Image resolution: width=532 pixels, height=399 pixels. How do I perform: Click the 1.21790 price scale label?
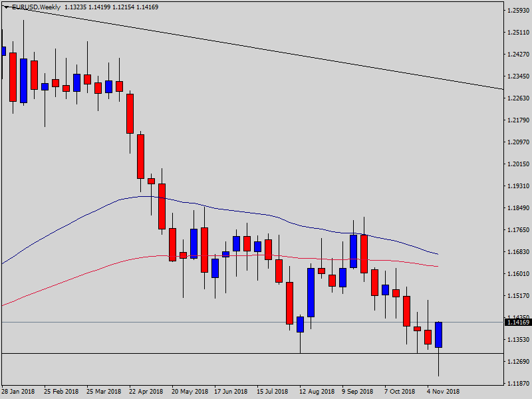click(x=518, y=120)
